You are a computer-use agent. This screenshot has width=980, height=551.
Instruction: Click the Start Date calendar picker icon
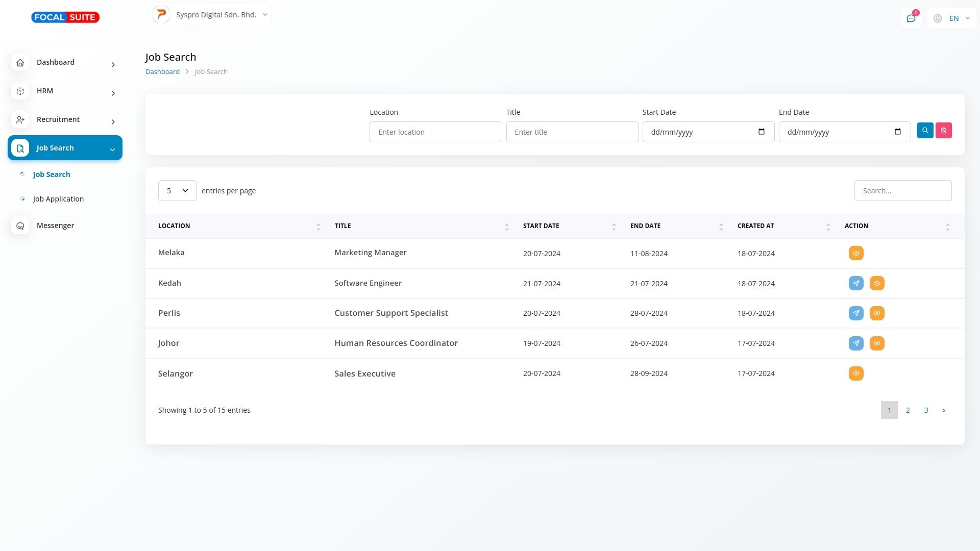pyautogui.click(x=761, y=132)
